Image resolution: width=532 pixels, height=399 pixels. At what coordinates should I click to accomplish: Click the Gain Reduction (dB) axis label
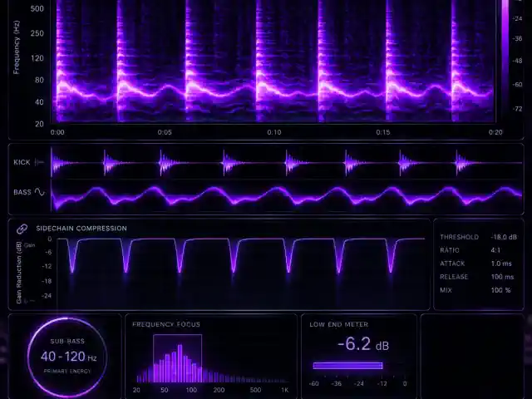18,273
